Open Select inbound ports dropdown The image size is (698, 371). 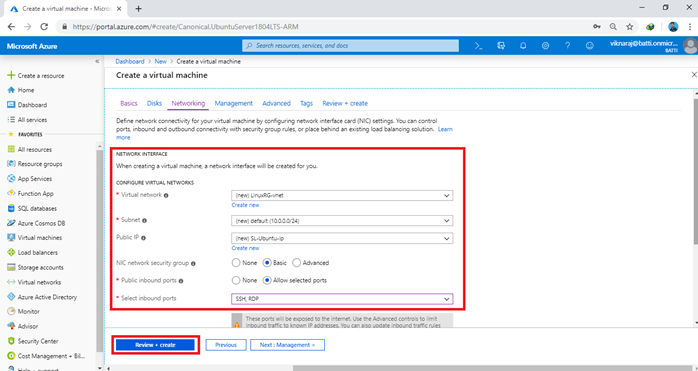pyautogui.click(x=342, y=299)
